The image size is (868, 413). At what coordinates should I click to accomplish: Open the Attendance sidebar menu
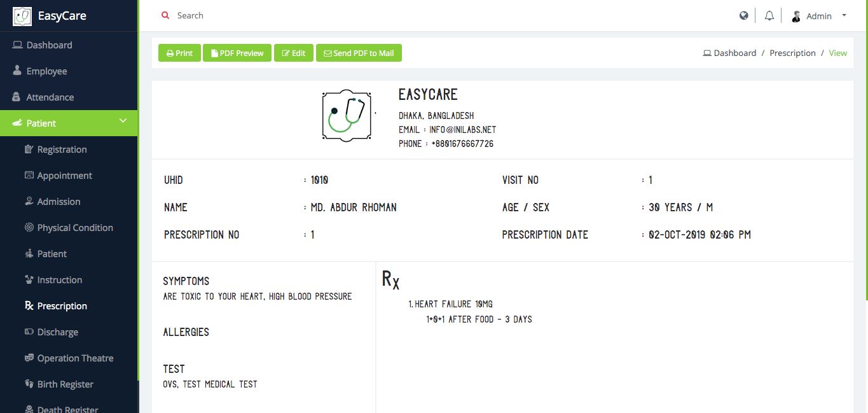coord(50,97)
